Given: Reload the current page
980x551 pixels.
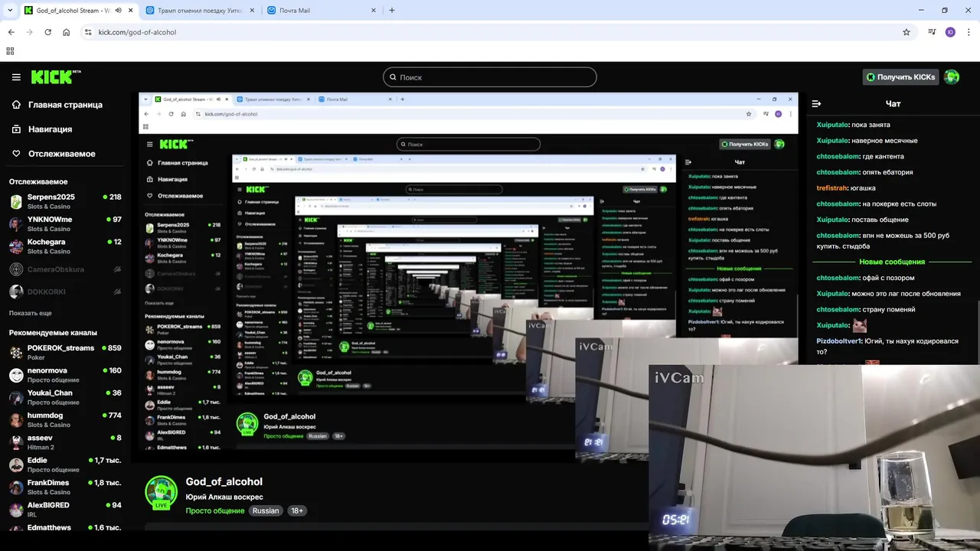Looking at the screenshot, I should point(47,32).
